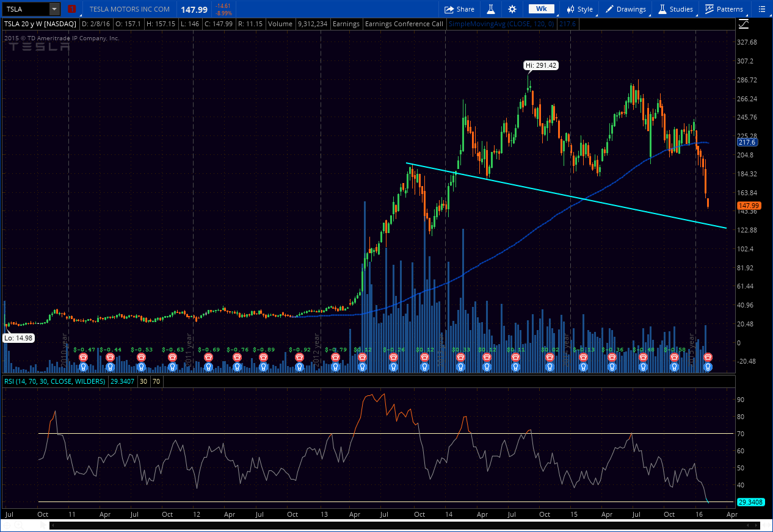Screen dimensions: 773x532
Task: Click the earnings phone icon under $-0.92
Action: click(x=299, y=357)
